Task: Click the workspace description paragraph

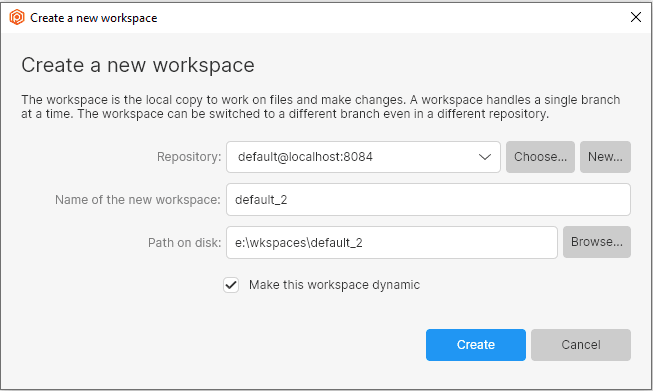Action: tap(321, 107)
